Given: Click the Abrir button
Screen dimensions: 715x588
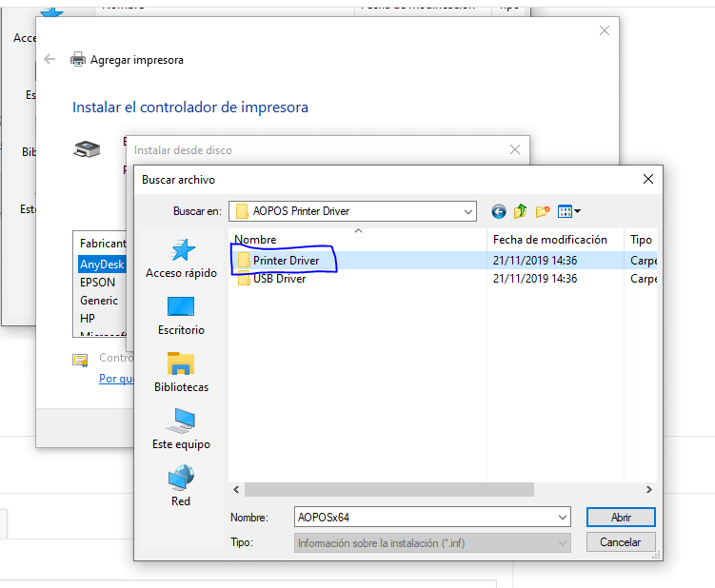Looking at the screenshot, I should [621, 518].
